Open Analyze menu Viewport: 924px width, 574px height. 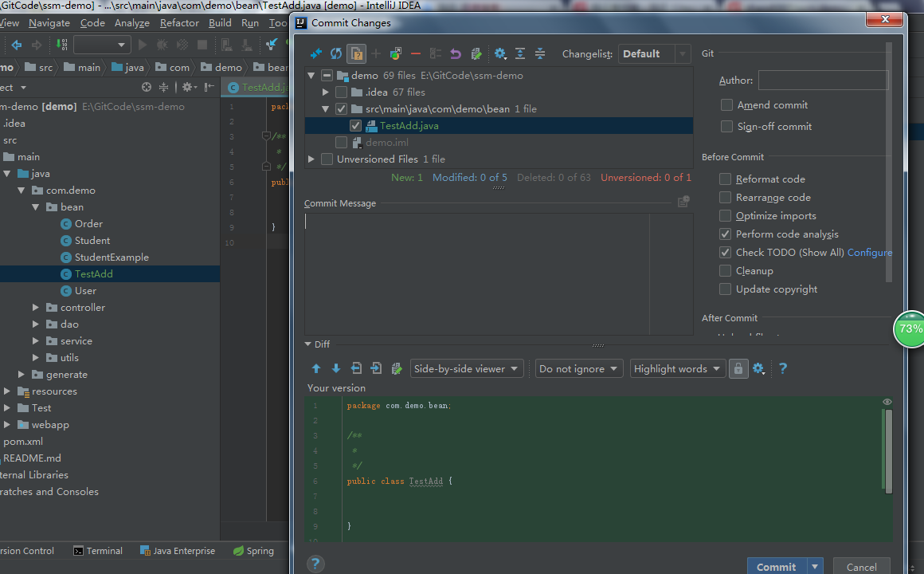click(x=132, y=23)
